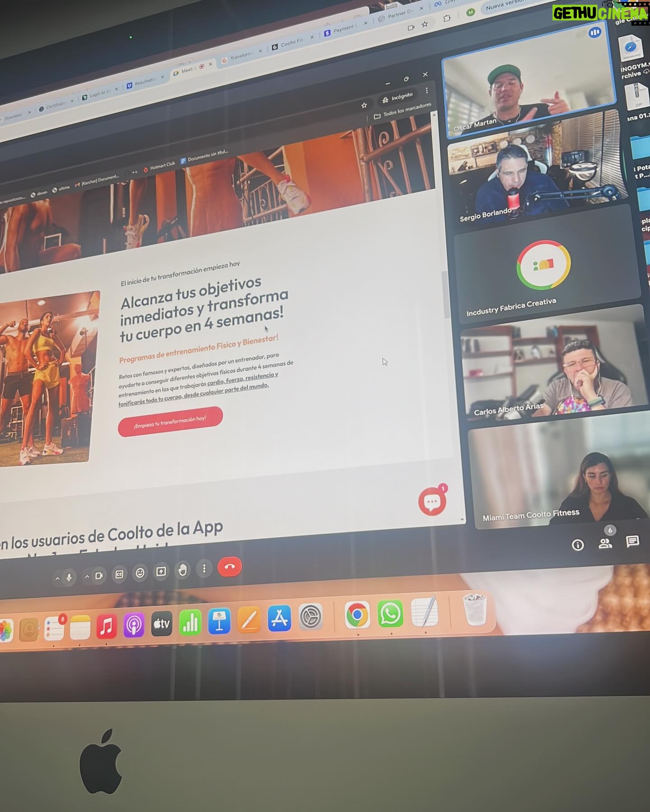Open System Settings in the Dock

(x=311, y=616)
